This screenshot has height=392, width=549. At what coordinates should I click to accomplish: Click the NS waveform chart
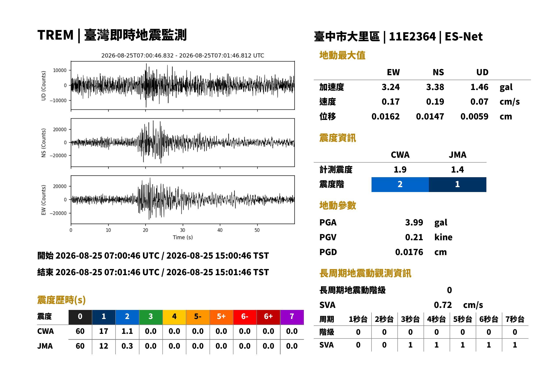183,142
